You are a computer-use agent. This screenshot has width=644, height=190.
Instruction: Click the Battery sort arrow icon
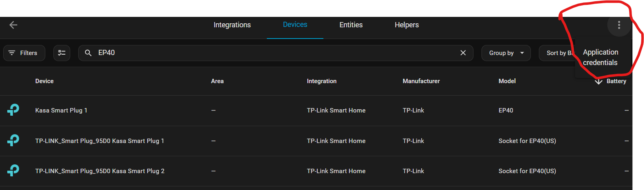pyautogui.click(x=599, y=81)
